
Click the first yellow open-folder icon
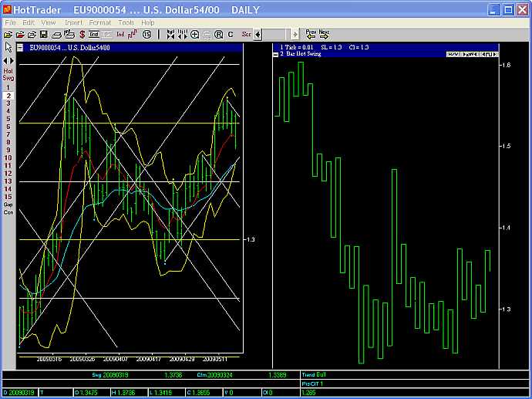coord(8,34)
